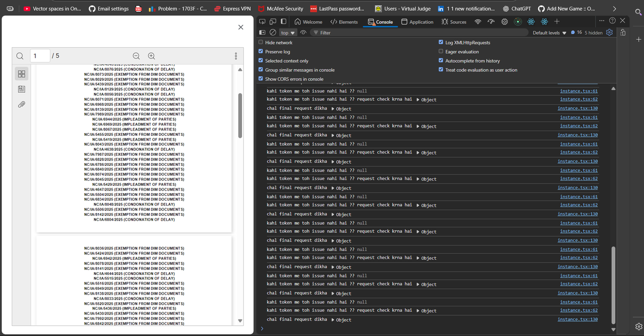Switch to the Welcome tab in DevTools
644x336 pixels.
(308, 22)
